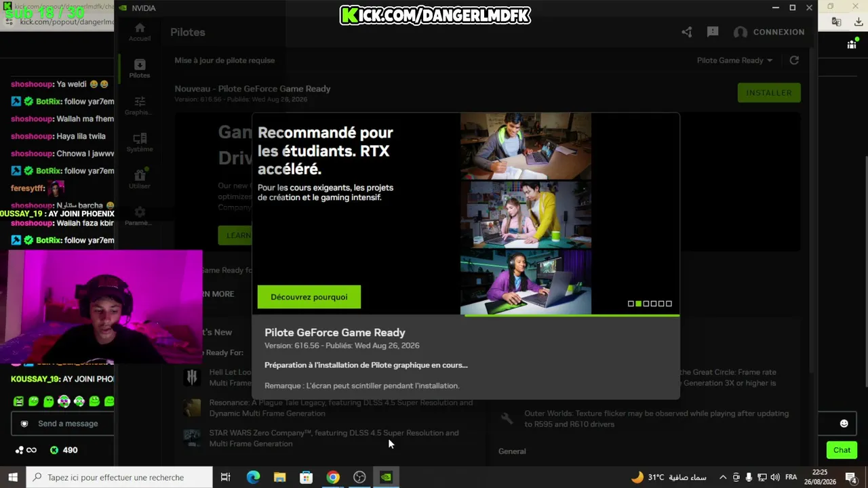Screen dimensions: 868x488
Task: Click 'Préparation à l'installation de Pilote graphique' status
Action: click(366, 365)
